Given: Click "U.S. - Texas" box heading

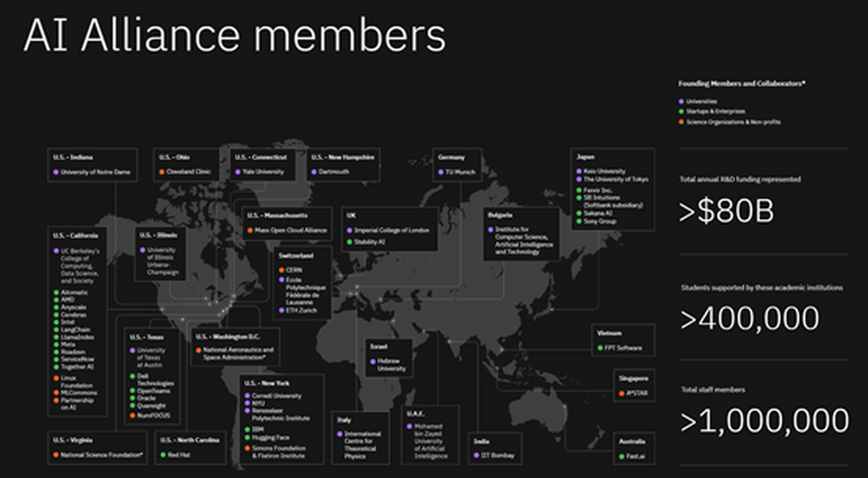Looking at the screenshot, I should pos(147,337).
